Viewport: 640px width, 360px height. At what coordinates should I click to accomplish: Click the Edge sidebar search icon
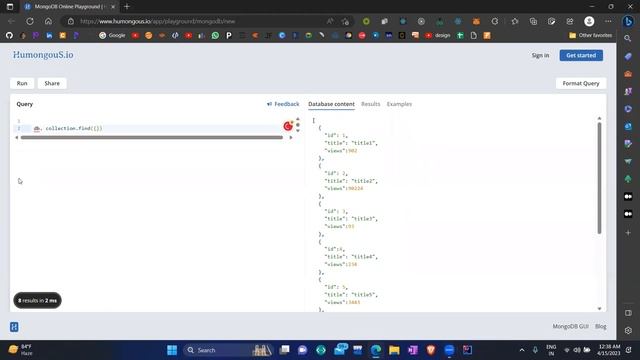tap(628, 38)
